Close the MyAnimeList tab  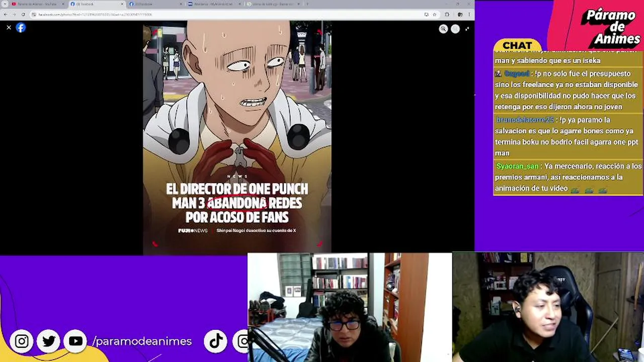[239, 4]
